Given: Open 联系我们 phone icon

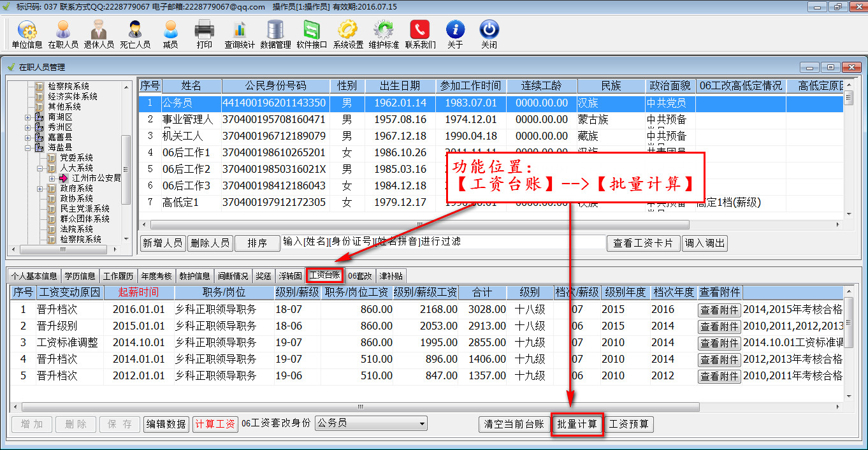Looking at the screenshot, I should (420, 34).
